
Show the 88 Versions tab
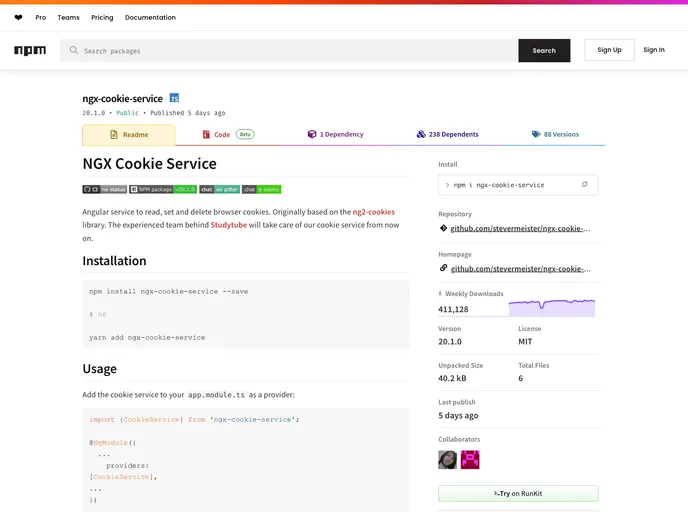[x=555, y=135]
